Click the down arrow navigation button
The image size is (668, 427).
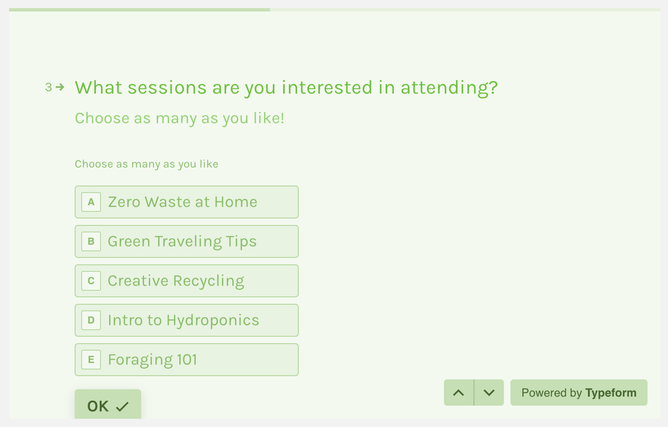pyautogui.click(x=489, y=392)
